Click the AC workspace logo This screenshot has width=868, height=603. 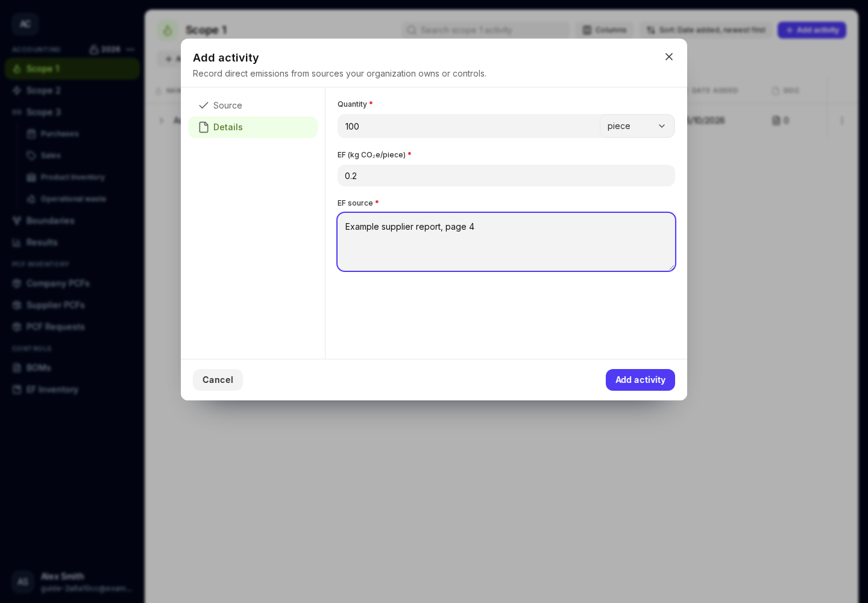click(x=25, y=24)
